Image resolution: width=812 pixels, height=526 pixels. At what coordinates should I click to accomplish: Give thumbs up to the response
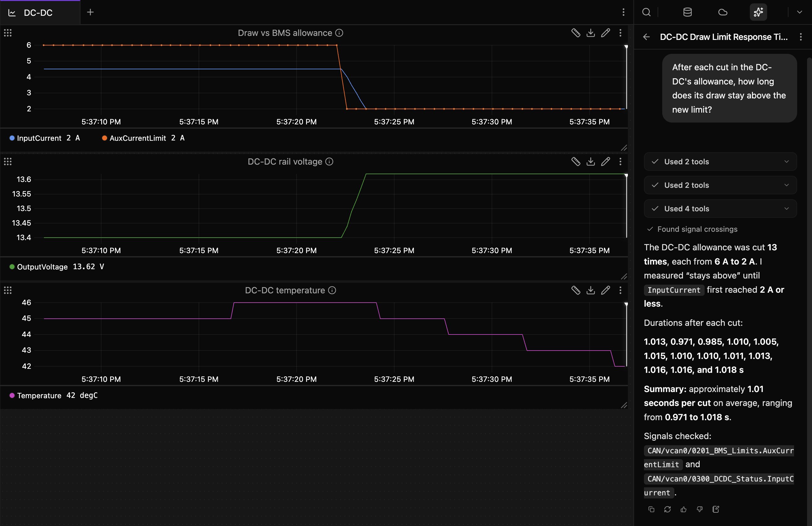683,509
